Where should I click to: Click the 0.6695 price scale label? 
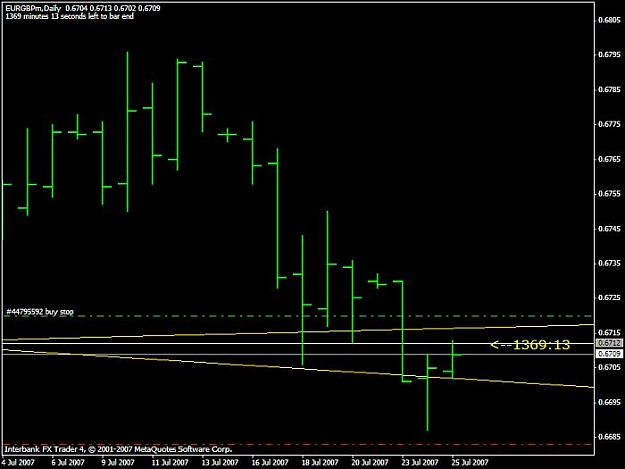click(609, 402)
